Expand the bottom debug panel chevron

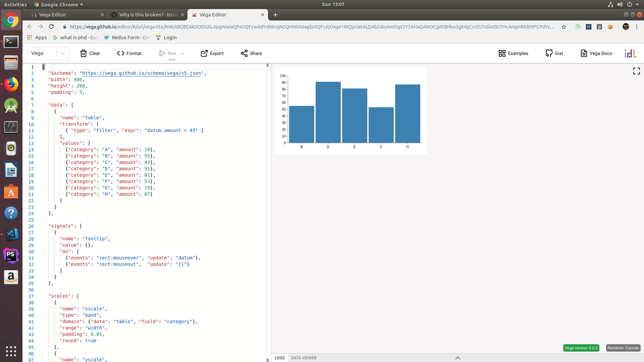458,358
